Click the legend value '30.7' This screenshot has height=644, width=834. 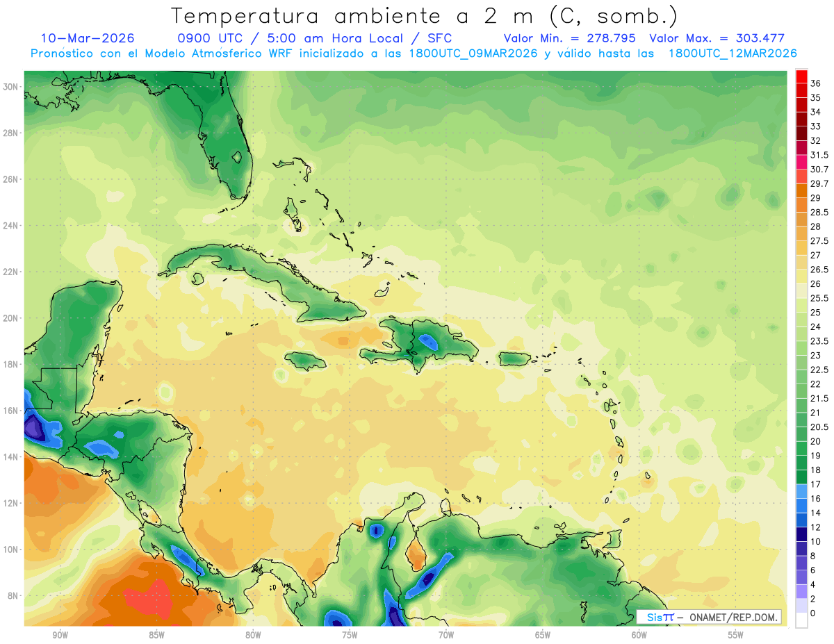pos(819,170)
